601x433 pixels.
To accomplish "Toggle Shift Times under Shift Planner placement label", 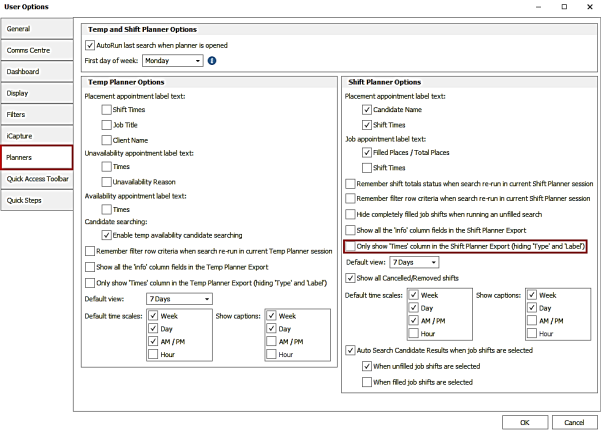I will pos(367,125).
